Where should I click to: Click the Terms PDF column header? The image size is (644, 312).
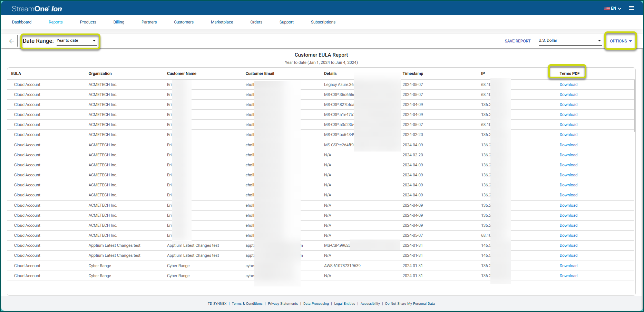coord(569,74)
